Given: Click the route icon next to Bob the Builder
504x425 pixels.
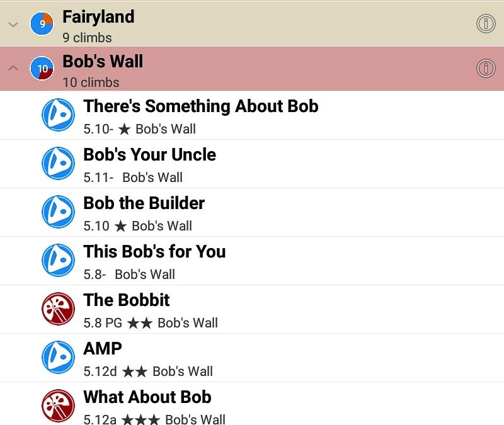Looking at the screenshot, I should [x=58, y=212].
